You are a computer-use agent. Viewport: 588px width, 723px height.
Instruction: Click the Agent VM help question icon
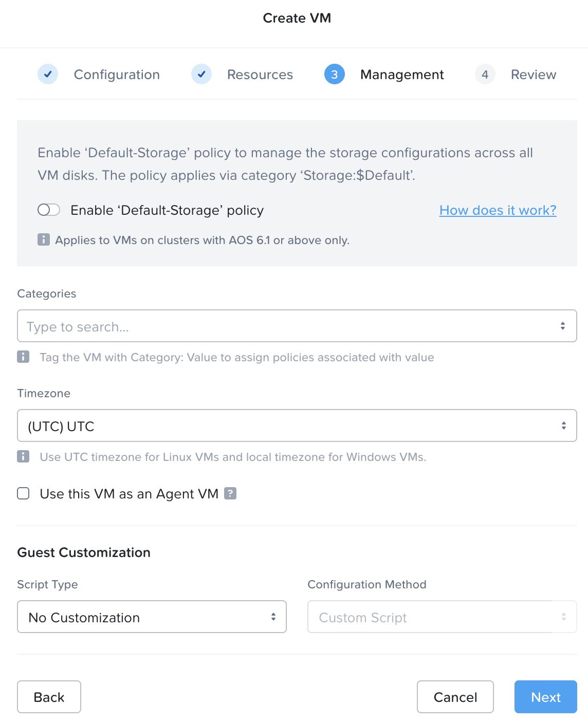point(230,493)
